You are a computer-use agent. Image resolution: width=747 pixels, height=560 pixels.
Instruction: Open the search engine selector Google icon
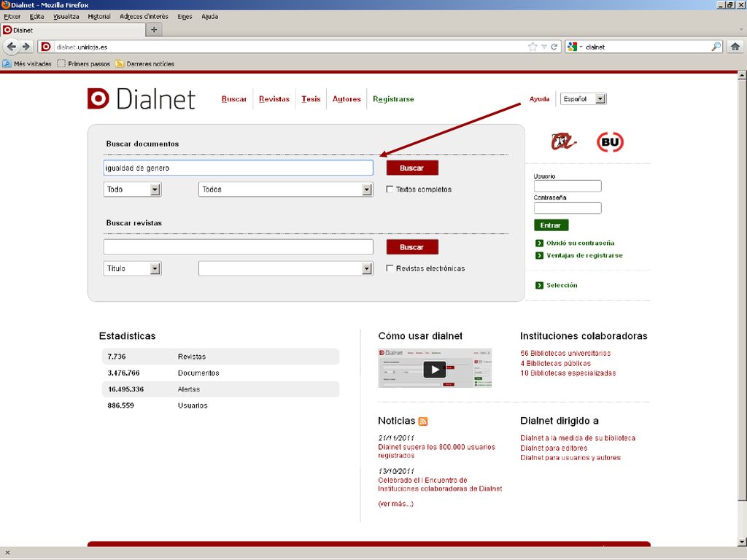[x=573, y=47]
